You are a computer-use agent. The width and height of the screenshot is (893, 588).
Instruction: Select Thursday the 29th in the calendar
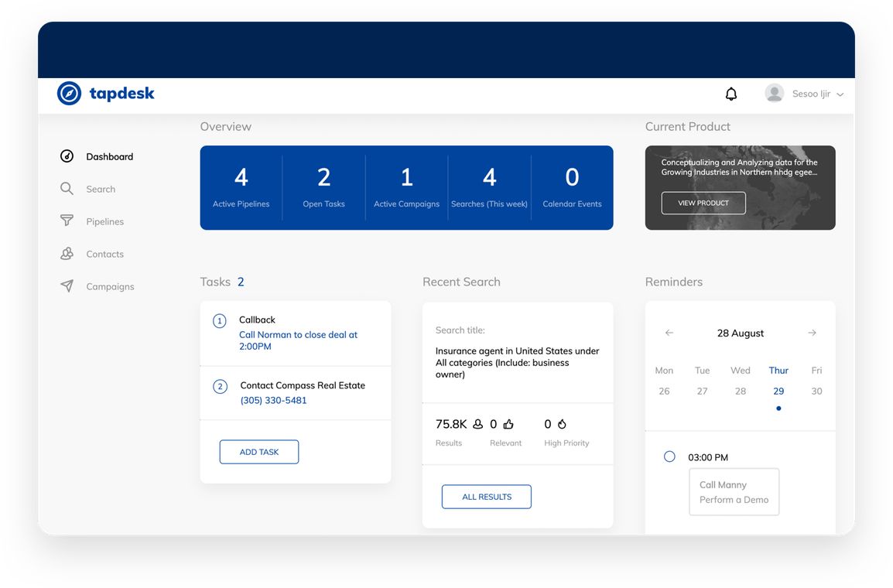(x=778, y=391)
